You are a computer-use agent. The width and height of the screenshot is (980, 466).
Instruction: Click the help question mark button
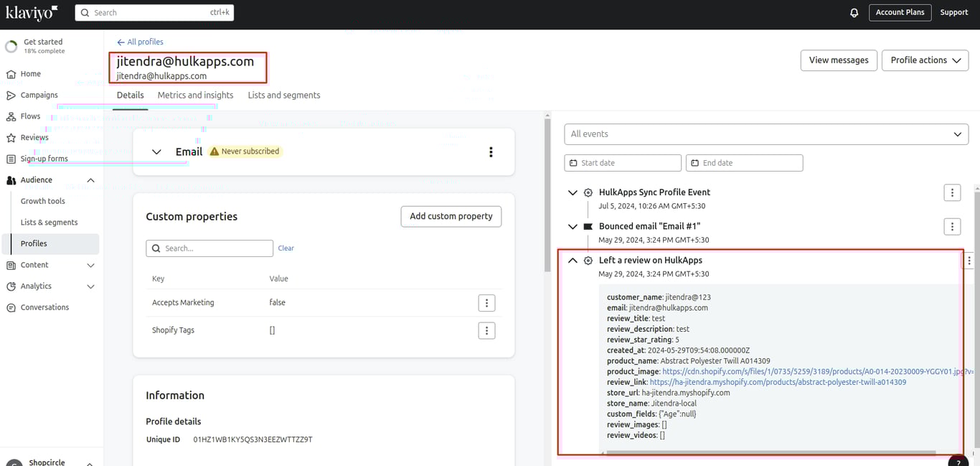point(958,462)
